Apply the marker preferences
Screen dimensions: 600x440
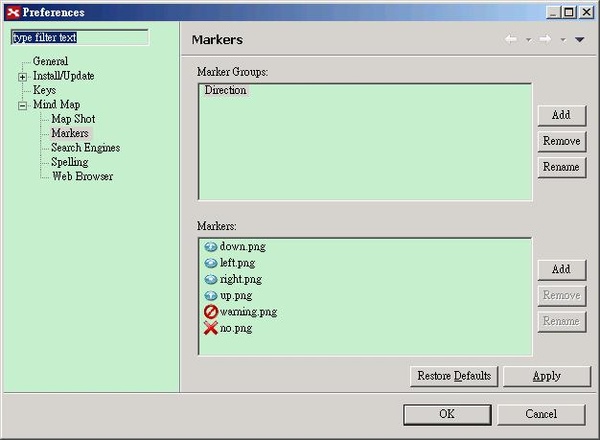pos(547,376)
